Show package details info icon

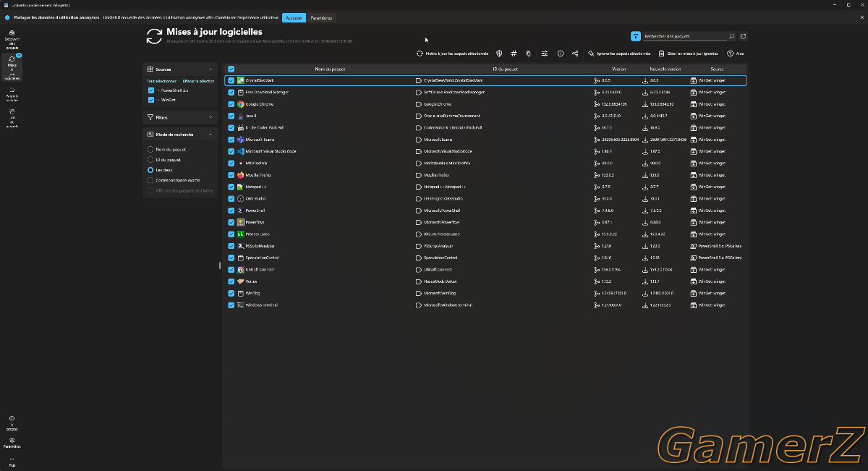561,54
